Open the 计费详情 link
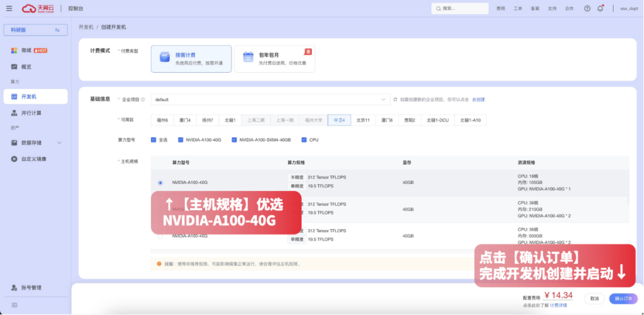This screenshot has width=644, height=315. (x=559, y=305)
